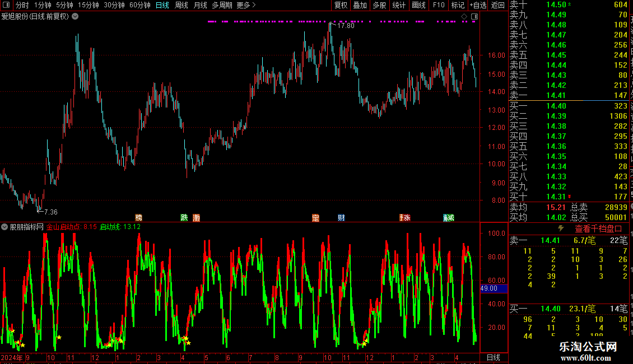Open the 多股 multi-stock view

[x=379, y=5]
